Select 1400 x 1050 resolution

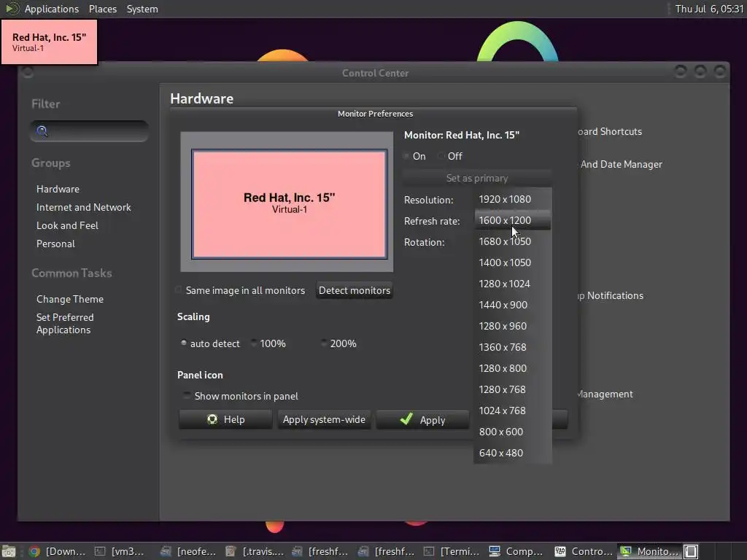coord(513,262)
